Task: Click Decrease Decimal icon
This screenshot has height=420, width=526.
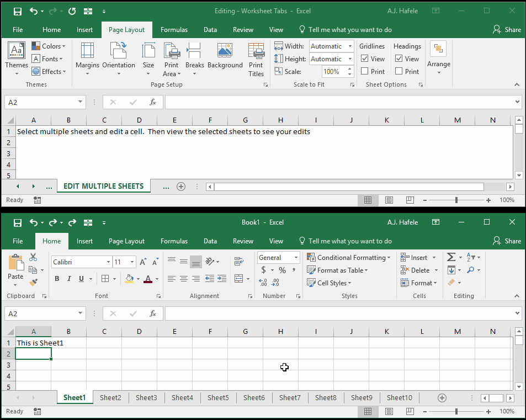Action: pos(275,283)
